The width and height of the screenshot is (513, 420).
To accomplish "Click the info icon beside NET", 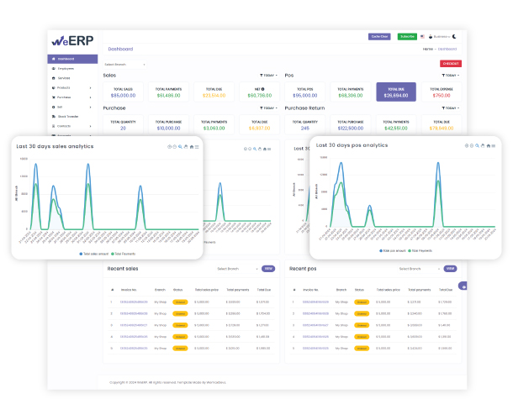I will (x=262, y=88).
